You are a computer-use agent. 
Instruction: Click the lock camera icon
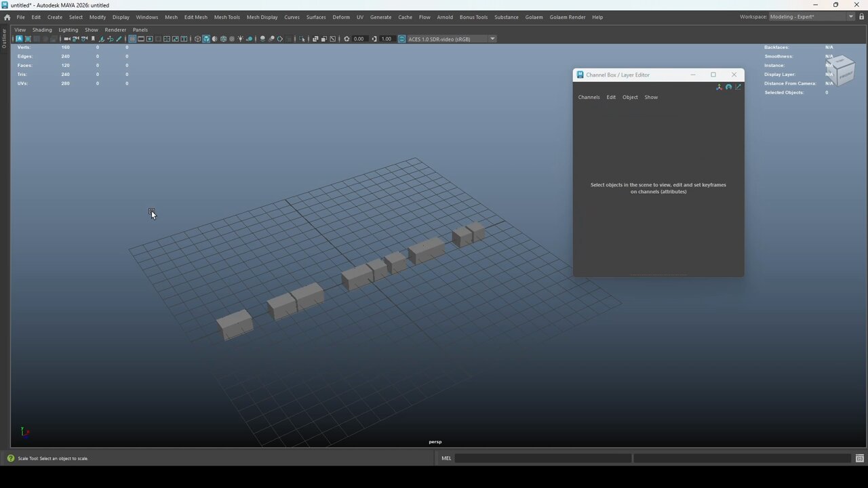click(x=75, y=39)
